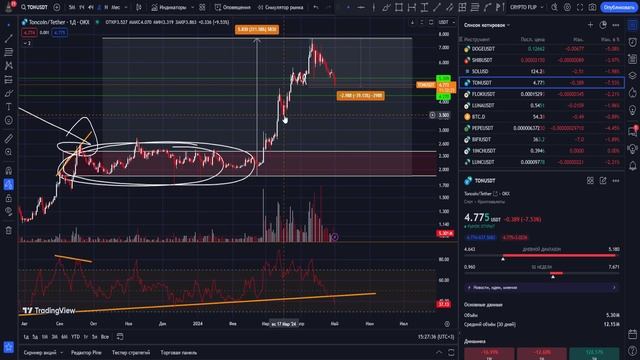Viewport: 640px width, 360px height.
Task: Open the CRYPTO FLIP layout dropdown
Action: [x=527, y=7]
